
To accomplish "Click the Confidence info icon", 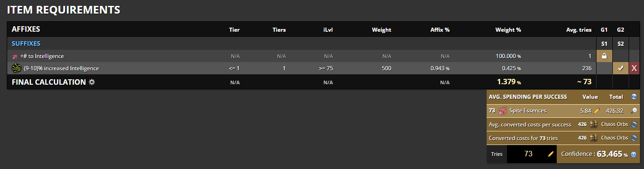I will coord(634,154).
